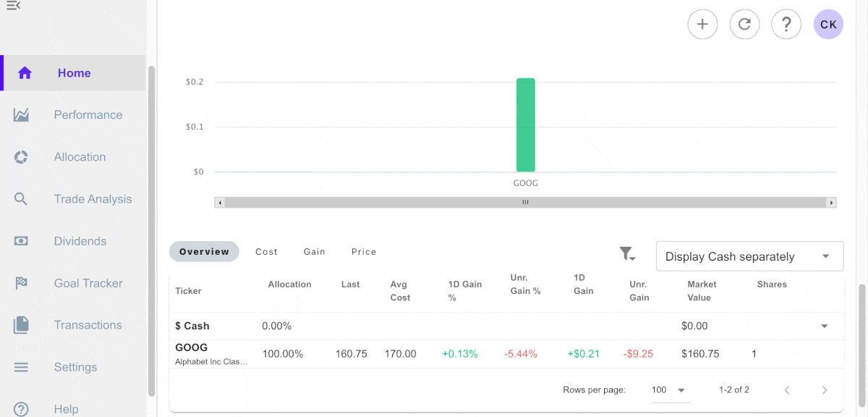Open the add holding plus button
Viewport: 868px width, 417px height.
702,24
